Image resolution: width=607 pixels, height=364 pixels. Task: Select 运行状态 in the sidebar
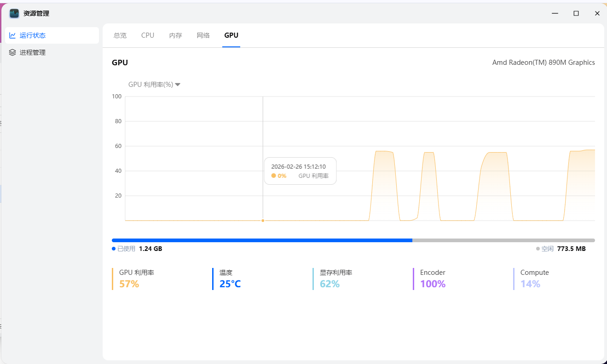coord(32,35)
